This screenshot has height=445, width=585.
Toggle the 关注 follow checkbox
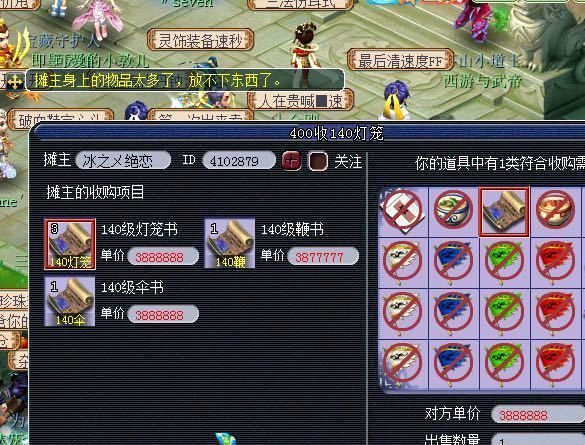click(x=318, y=162)
